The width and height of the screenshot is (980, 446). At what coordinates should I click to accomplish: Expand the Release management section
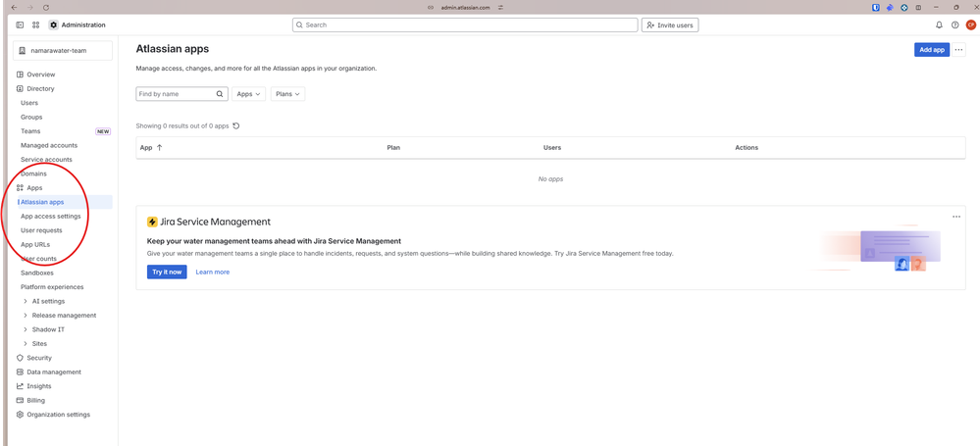25,316
